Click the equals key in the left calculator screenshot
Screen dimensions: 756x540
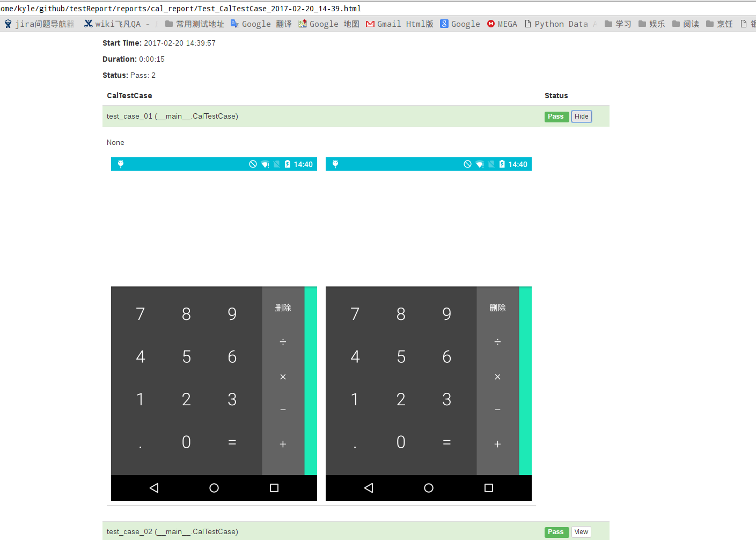(x=232, y=442)
